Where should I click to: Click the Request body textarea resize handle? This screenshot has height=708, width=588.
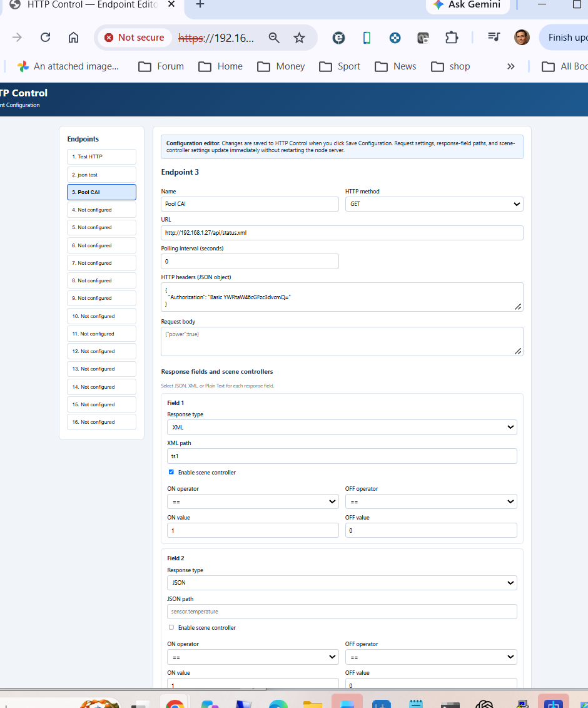(x=518, y=351)
